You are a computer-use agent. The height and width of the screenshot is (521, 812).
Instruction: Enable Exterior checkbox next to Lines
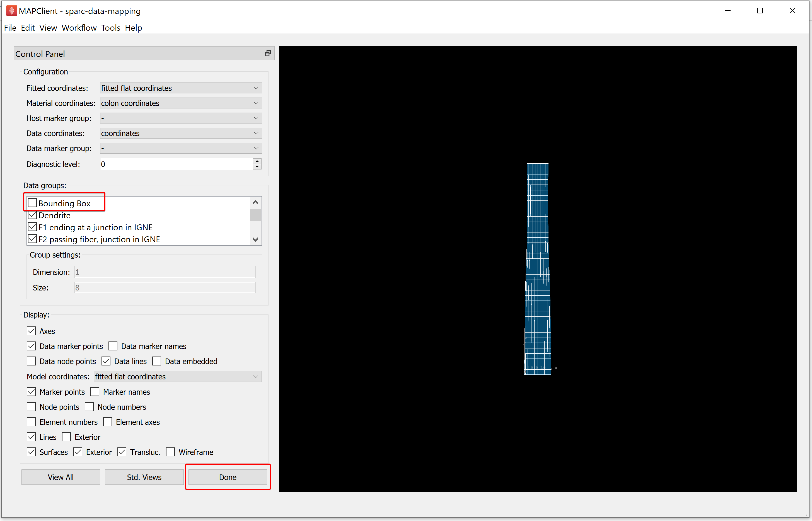(66, 437)
